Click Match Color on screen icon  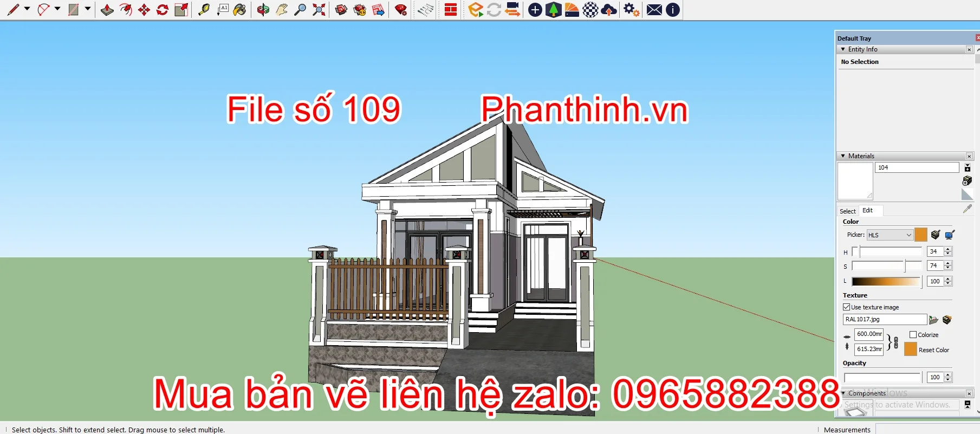click(950, 235)
